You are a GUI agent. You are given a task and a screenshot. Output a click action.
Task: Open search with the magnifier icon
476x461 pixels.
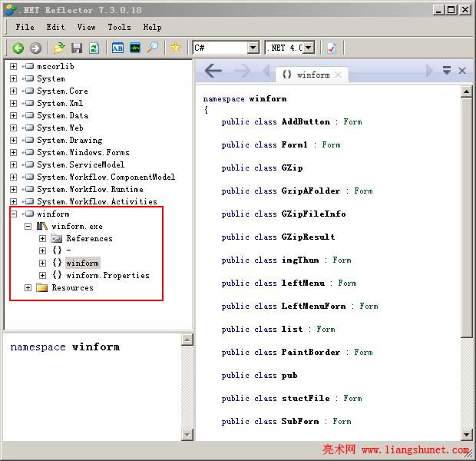[153, 48]
